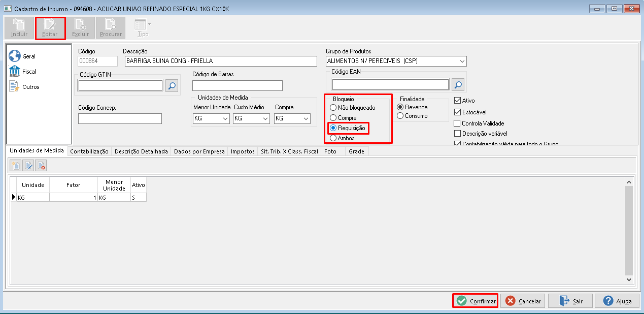Select the Requisição blocking option
The image size is (644, 314).
(x=347, y=128)
